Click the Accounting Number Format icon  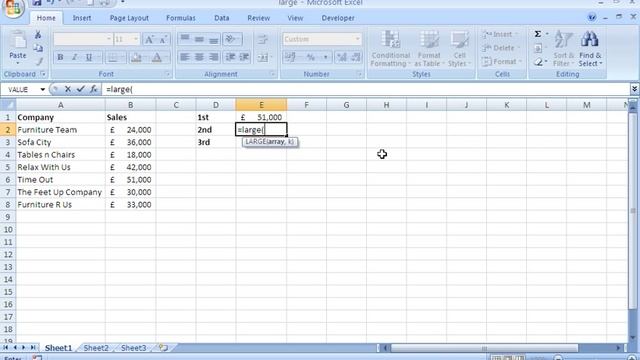290,57
